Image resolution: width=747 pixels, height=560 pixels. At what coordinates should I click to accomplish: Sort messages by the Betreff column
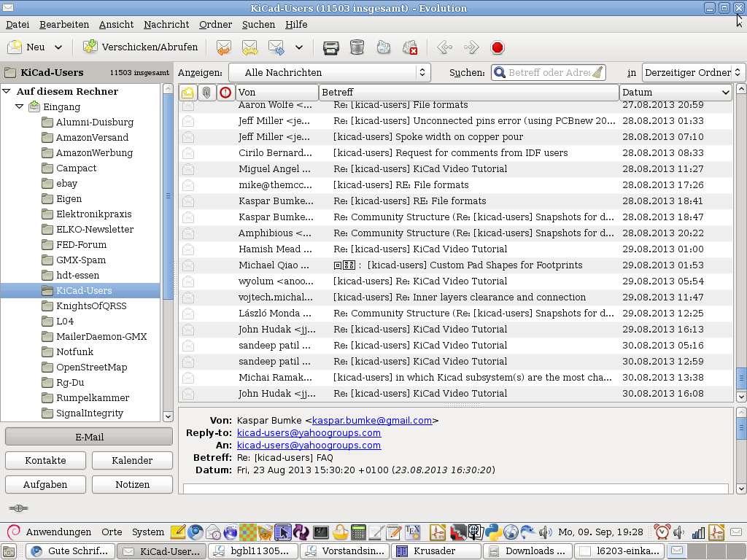coord(468,93)
